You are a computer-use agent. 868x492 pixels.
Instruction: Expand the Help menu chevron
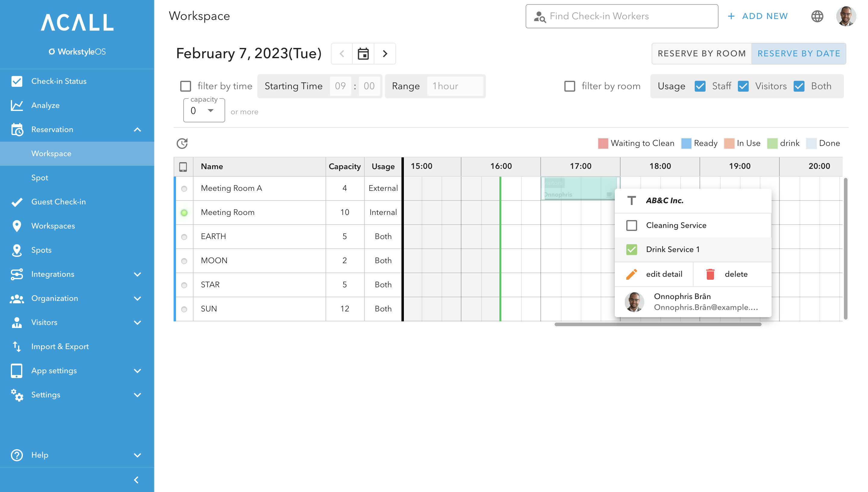point(137,455)
